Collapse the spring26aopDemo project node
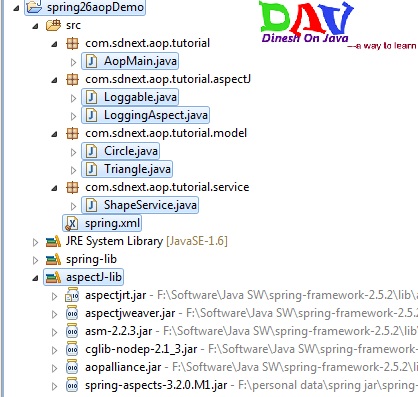Screen dimensions: 418x397 pyautogui.click(x=16, y=8)
